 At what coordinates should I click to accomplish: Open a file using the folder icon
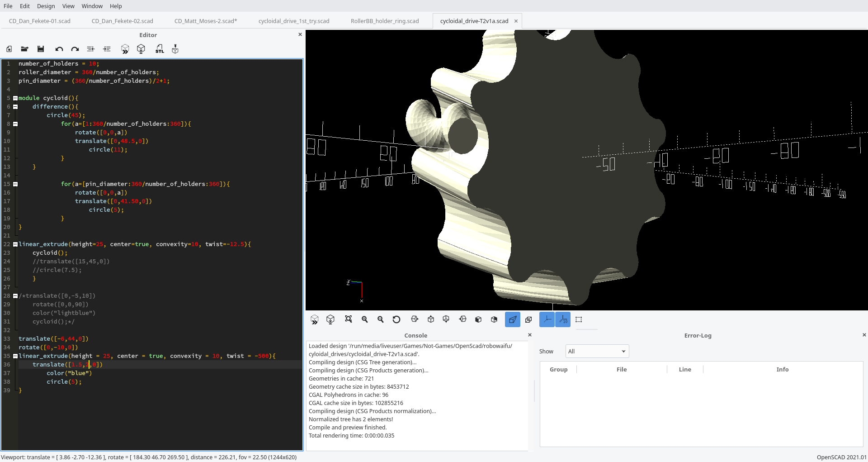(25, 49)
